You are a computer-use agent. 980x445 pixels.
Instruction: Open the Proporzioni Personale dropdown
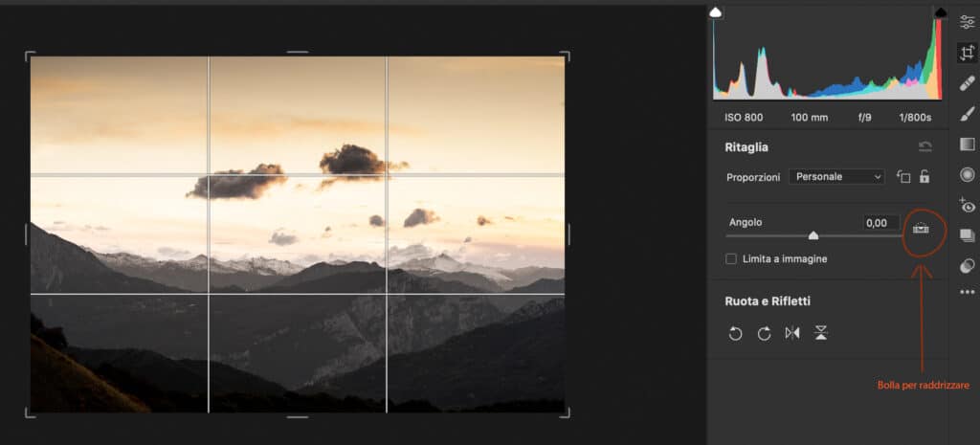pos(836,177)
